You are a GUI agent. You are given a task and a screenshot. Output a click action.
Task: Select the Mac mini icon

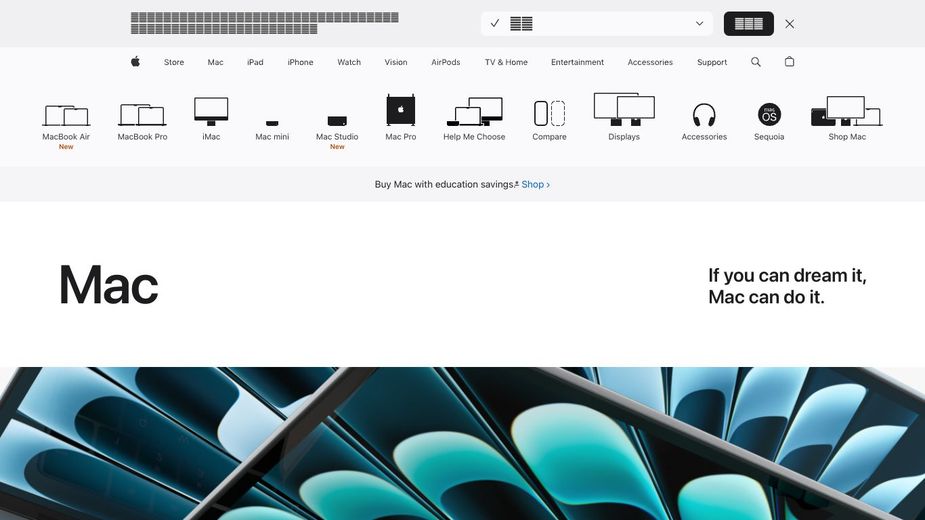(272, 122)
